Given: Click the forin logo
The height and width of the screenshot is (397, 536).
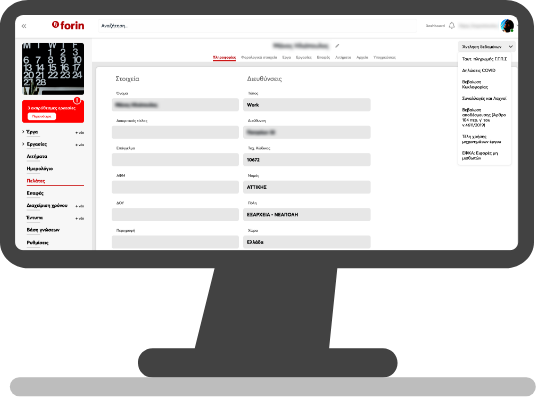Looking at the screenshot, I should click(x=68, y=25).
